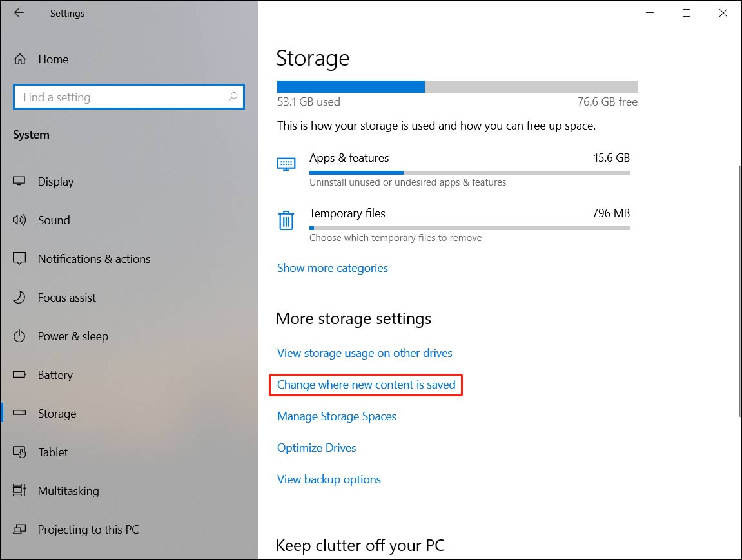
Task: Click the Power & sleep icon
Action: [x=20, y=336]
